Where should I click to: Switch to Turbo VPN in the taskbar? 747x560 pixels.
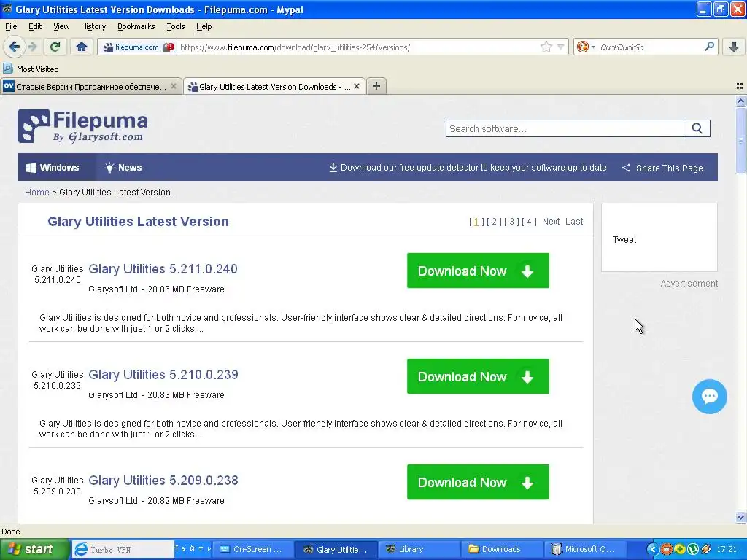(124, 550)
